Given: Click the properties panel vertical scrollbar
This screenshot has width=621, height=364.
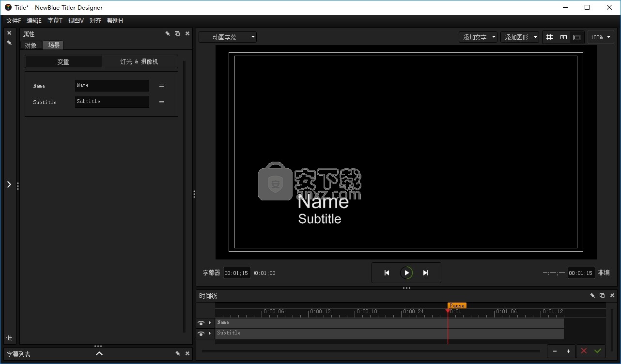Looking at the screenshot, I should coord(185,196).
